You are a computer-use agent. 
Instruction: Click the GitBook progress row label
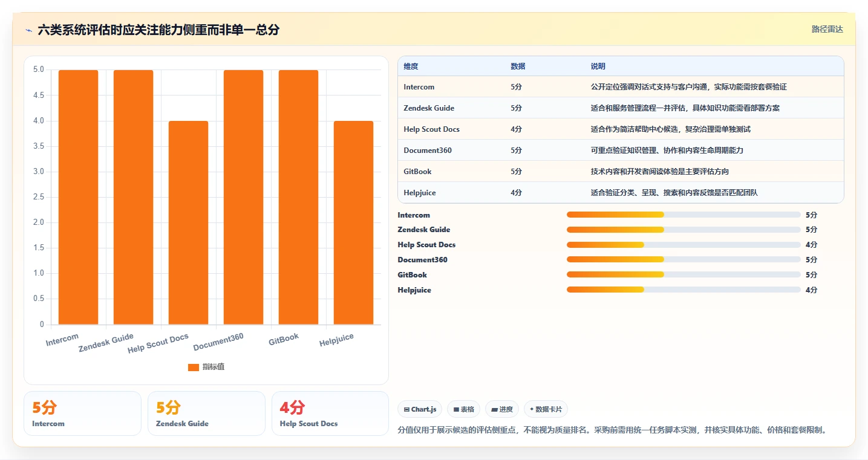[x=412, y=275]
